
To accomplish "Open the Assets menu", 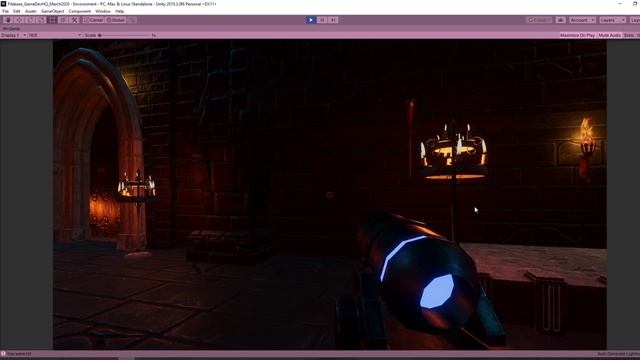I will (31, 11).
